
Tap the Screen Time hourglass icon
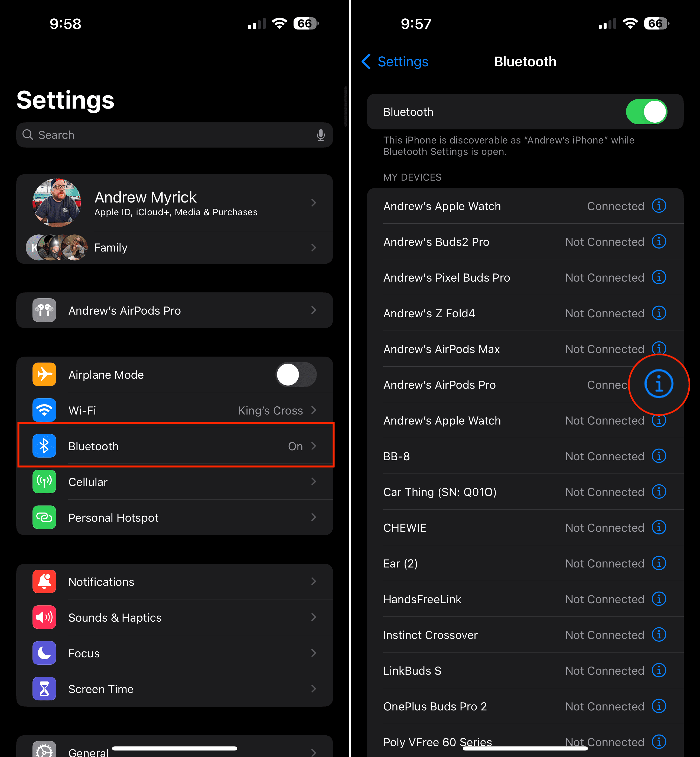(x=44, y=689)
